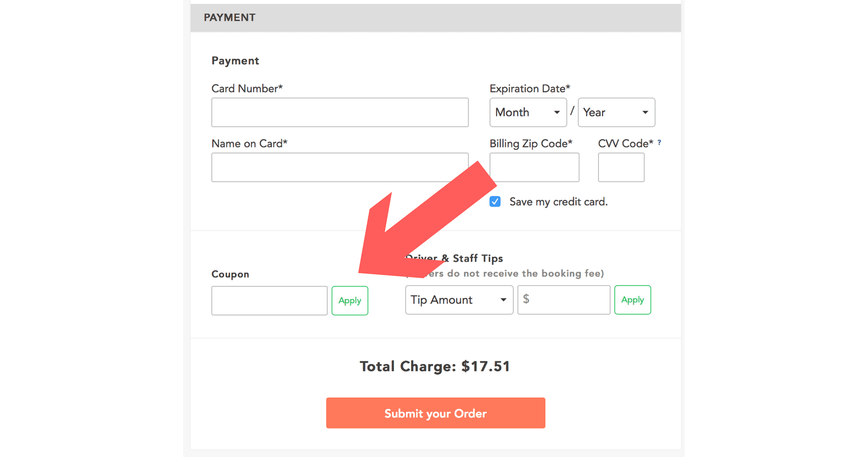Expand the Tip Amount dropdown
This screenshot has width=868, height=457.
click(x=459, y=300)
